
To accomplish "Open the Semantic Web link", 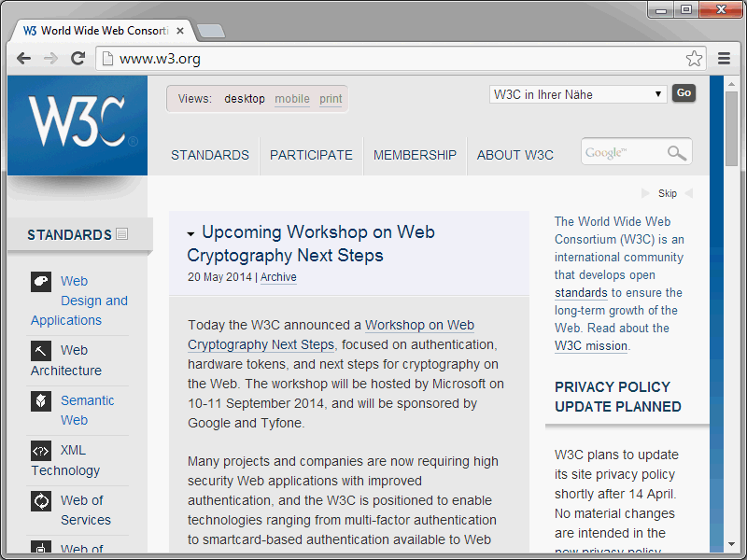I will (87, 411).
